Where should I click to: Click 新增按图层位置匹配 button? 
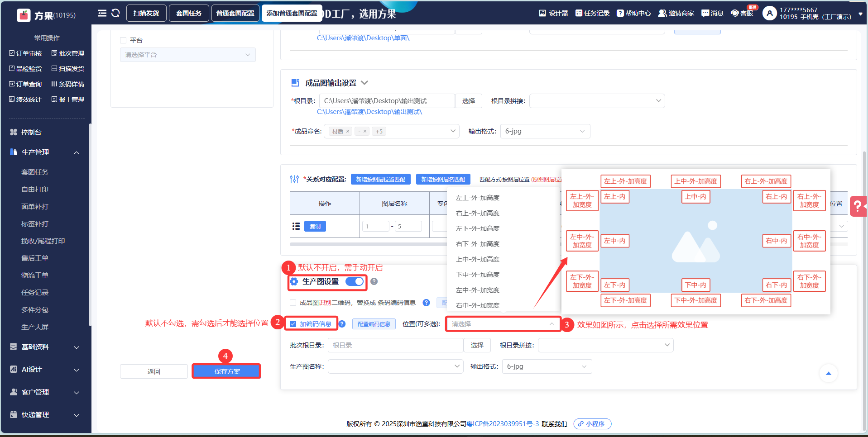381,179
